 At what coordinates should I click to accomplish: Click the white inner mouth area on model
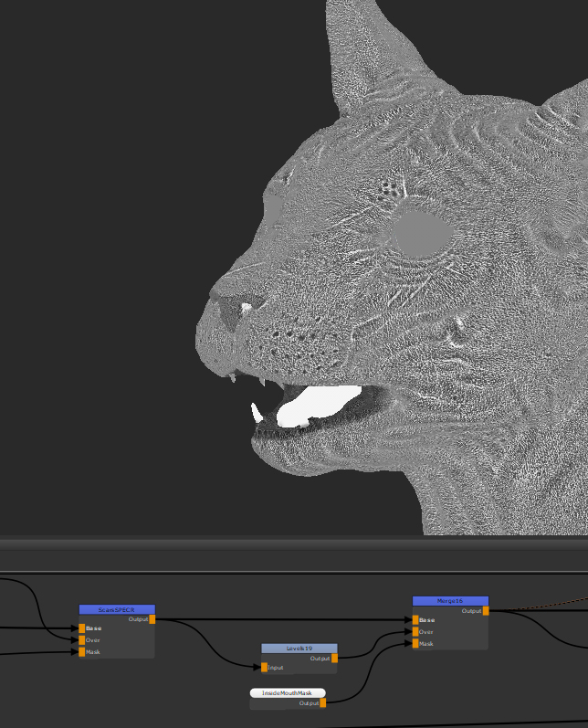click(x=315, y=406)
